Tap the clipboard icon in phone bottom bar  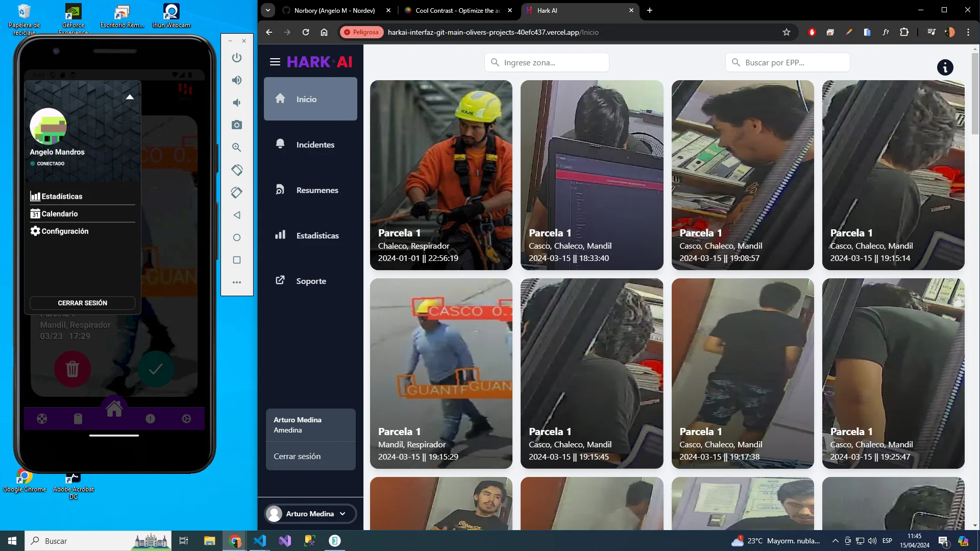78,419
